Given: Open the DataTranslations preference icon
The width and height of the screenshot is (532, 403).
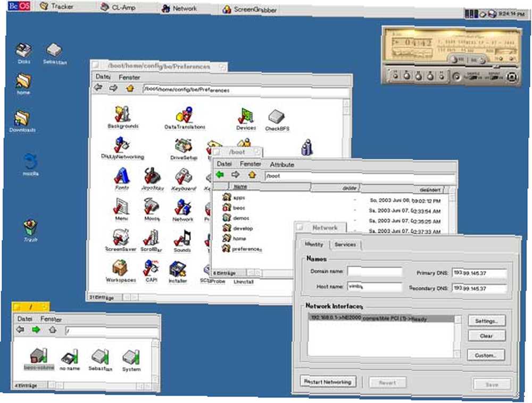Looking at the screenshot, I should (x=185, y=118).
